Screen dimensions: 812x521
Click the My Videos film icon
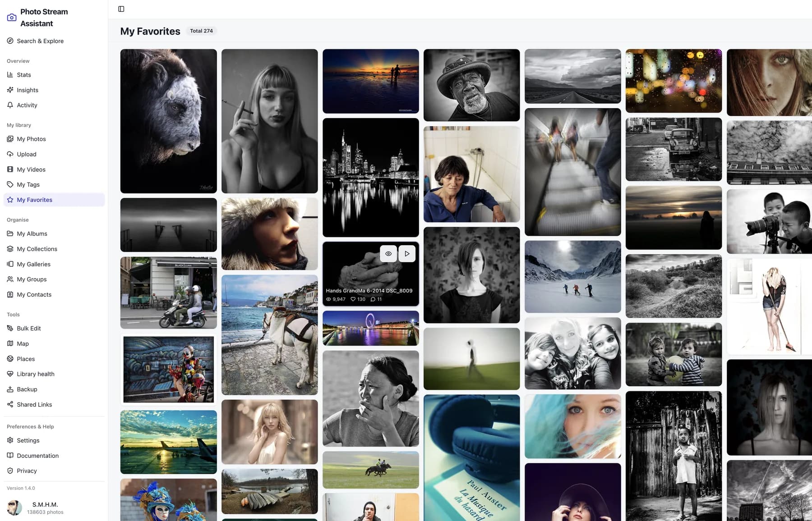click(10, 169)
